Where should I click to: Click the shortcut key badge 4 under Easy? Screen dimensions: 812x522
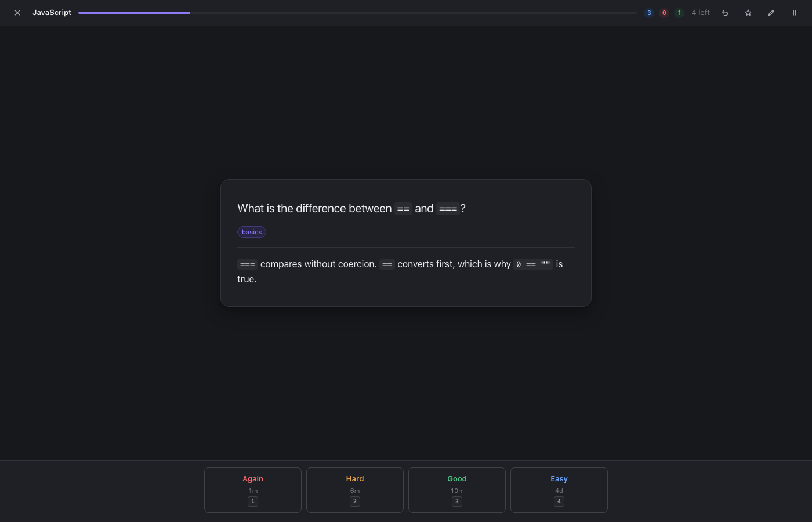559,502
